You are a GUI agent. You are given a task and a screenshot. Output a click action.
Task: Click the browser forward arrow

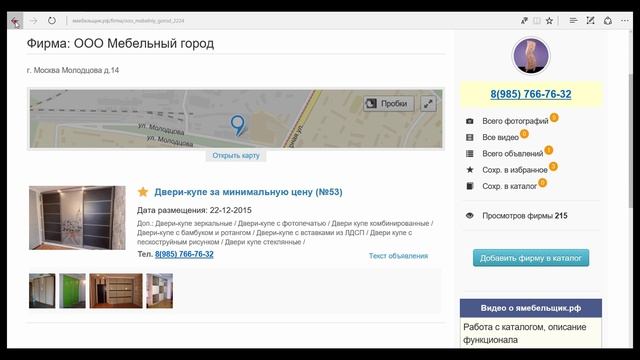coord(33,21)
